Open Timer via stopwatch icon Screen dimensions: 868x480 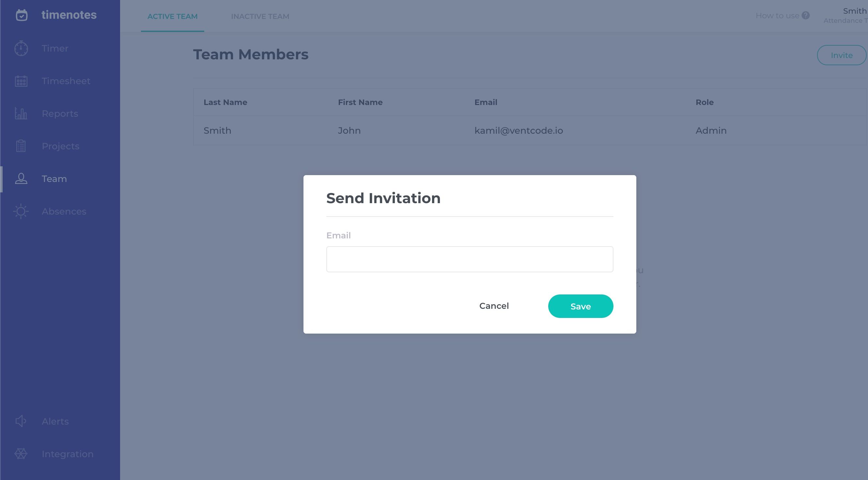(x=21, y=49)
